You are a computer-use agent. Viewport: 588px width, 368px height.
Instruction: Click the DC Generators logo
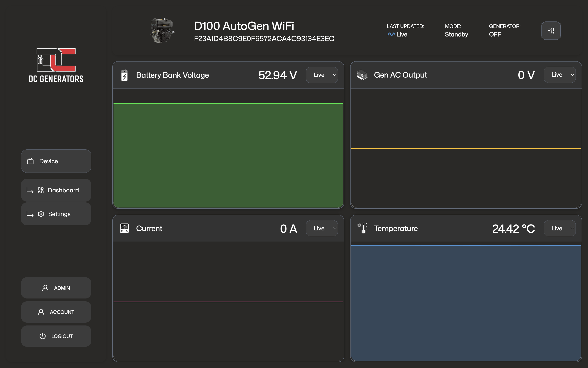[x=56, y=65]
